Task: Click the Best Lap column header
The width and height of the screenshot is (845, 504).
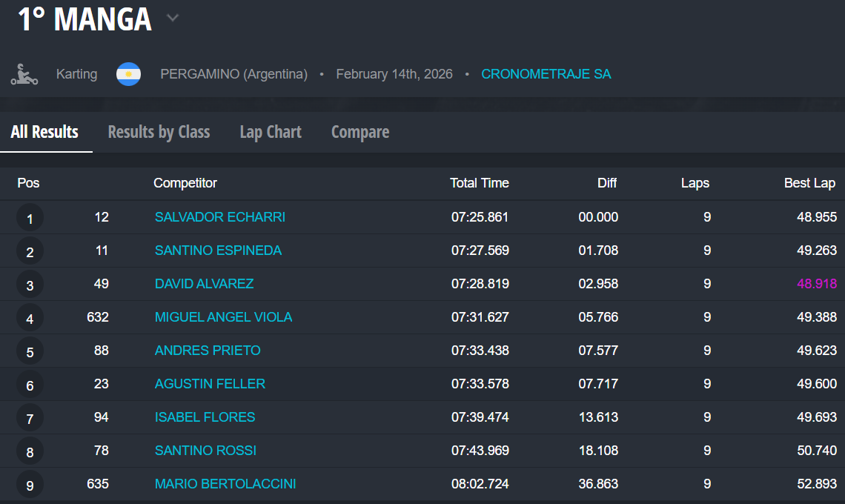Action: click(809, 183)
